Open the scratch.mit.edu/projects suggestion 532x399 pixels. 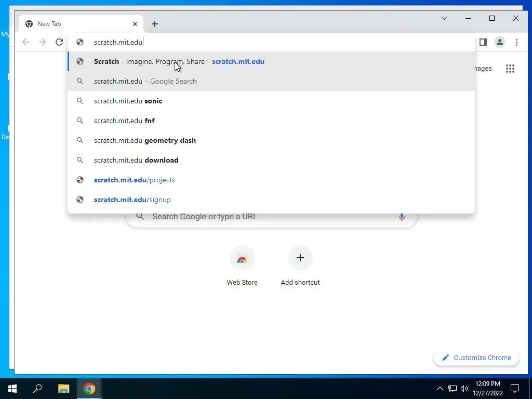tap(271, 180)
